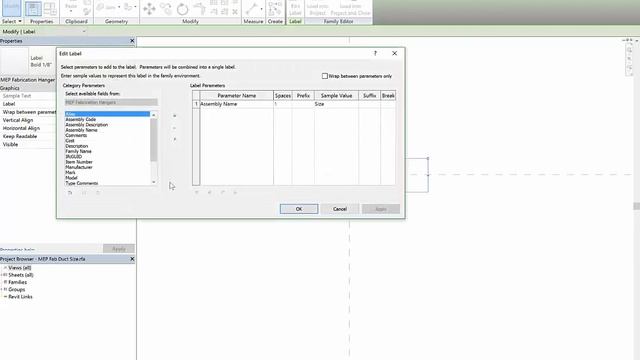The height and width of the screenshot is (360, 640).
Task: Select Type Comments in the parameter list
Action: pyautogui.click(x=82, y=183)
